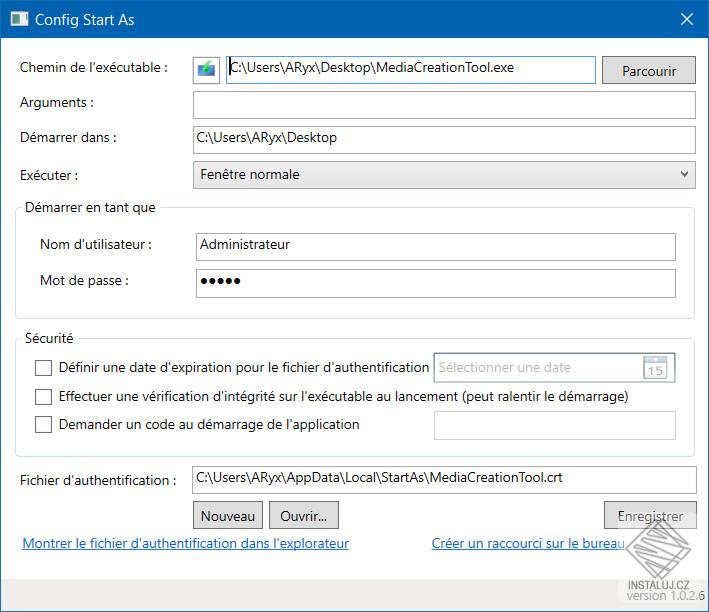Click the startup code input field
This screenshot has width=709, height=612.
click(x=555, y=425)
